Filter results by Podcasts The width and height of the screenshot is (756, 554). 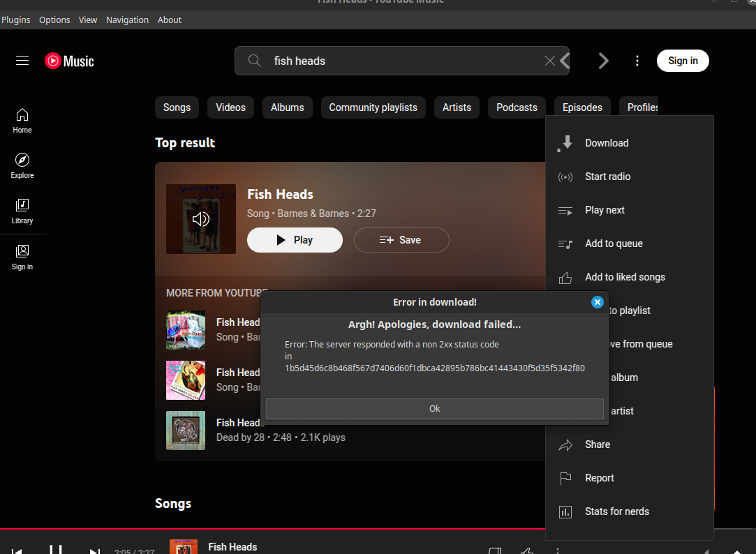(517, 107)
